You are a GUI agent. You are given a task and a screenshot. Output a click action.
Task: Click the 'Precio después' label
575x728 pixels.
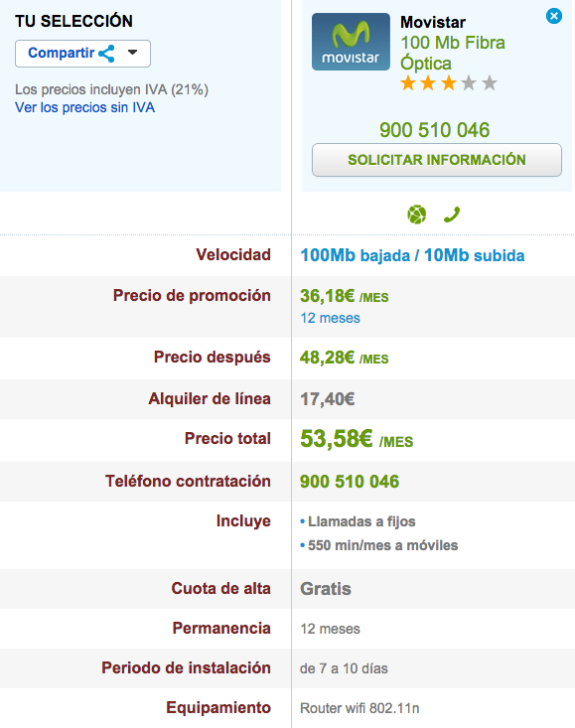pyautogui.click(x=213, y=357)
